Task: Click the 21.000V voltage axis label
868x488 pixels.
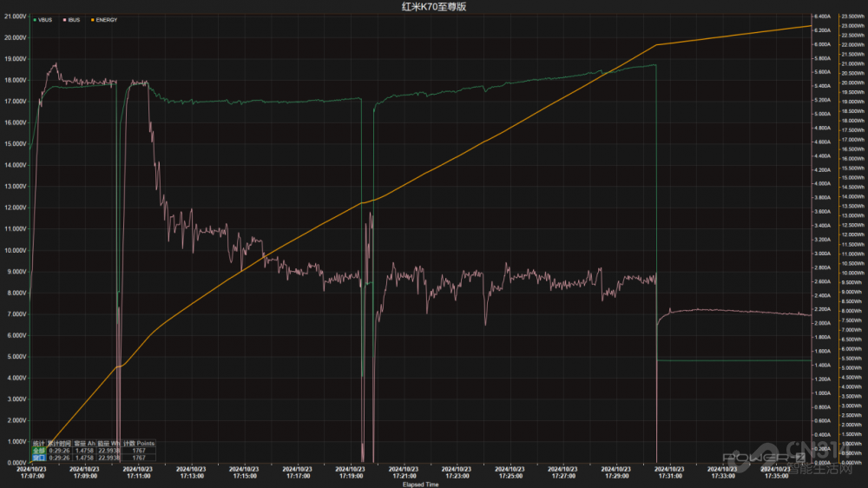Action: [x=16, y=16]
